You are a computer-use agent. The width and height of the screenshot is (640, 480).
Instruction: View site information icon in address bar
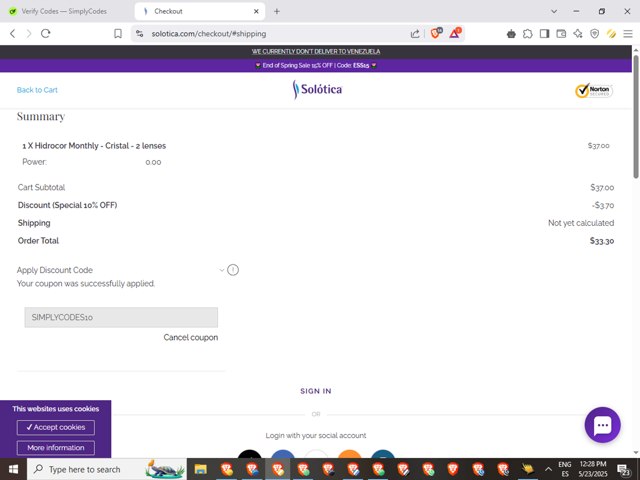point(140,33)
